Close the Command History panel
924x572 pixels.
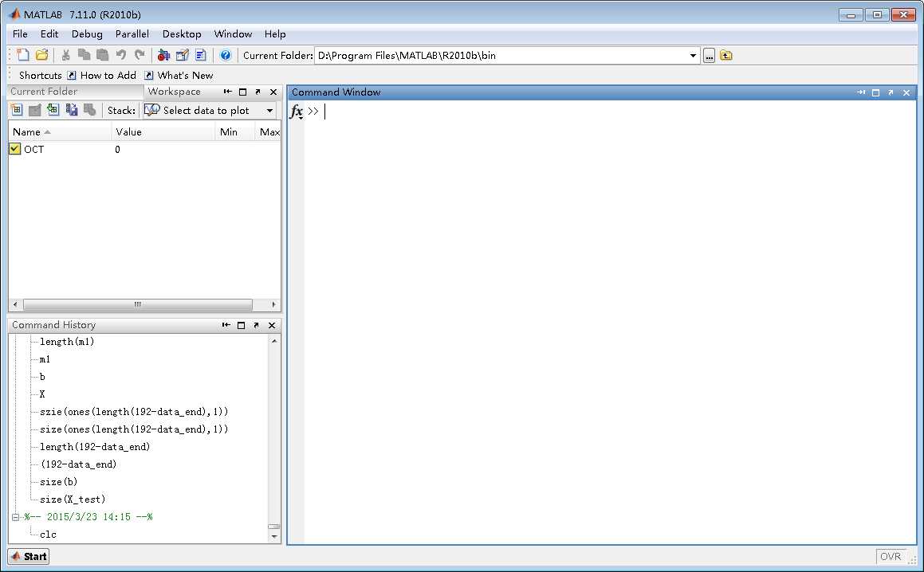tap(272, 325)
